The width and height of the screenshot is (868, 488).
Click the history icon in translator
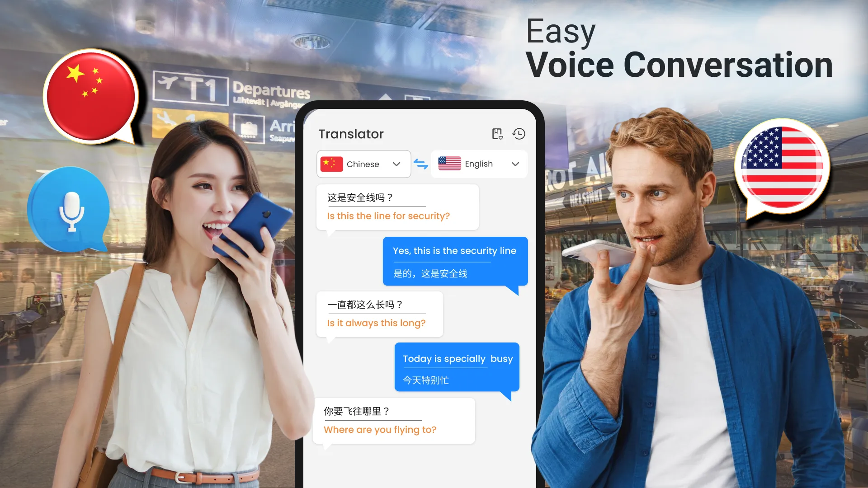click(519, 134)
